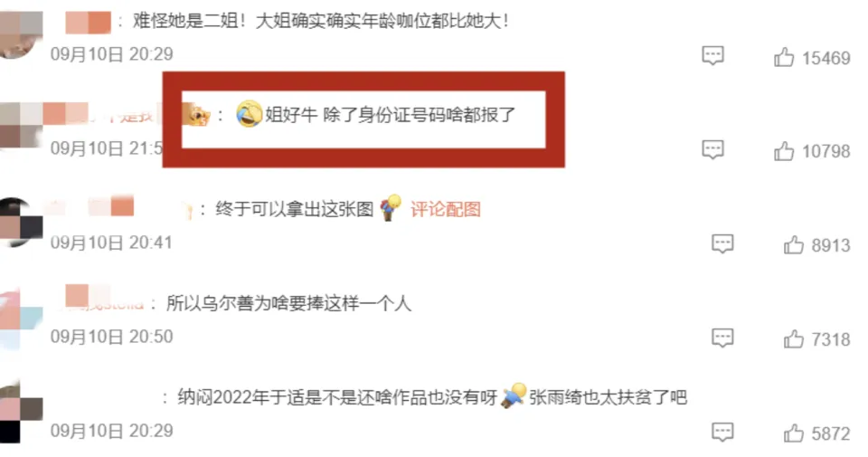Open the 评论配图 link
This screenshot has width=868, height=457.
445,209
